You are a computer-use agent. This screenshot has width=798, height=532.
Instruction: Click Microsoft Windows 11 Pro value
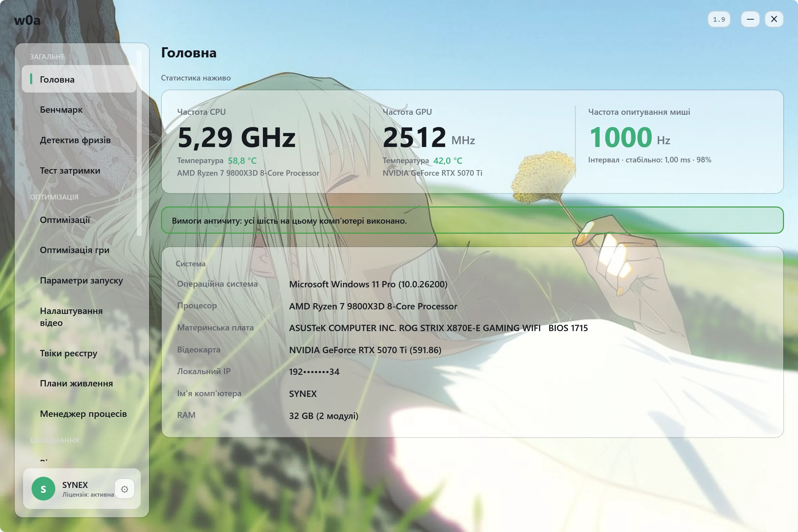pos(368,284)
